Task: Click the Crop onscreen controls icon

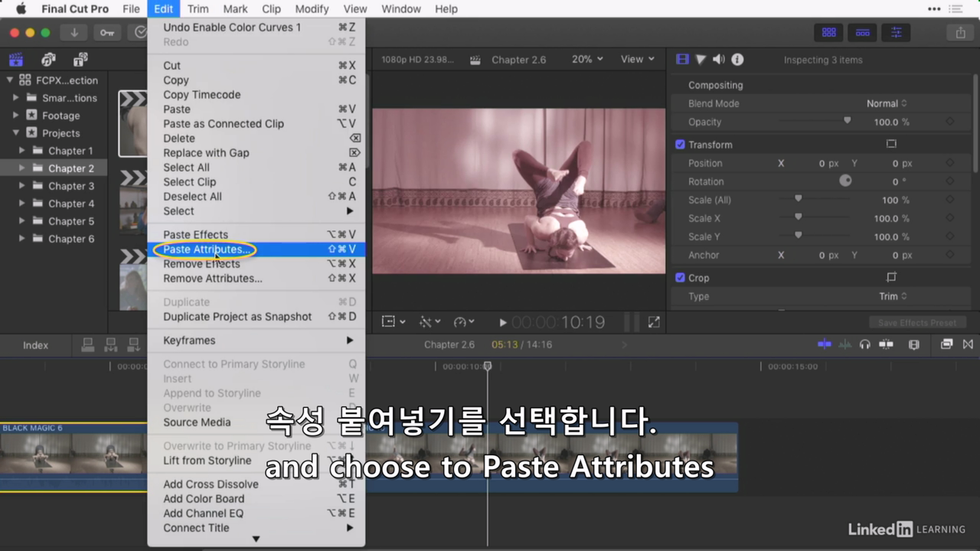Action: (x=891, y=277)
